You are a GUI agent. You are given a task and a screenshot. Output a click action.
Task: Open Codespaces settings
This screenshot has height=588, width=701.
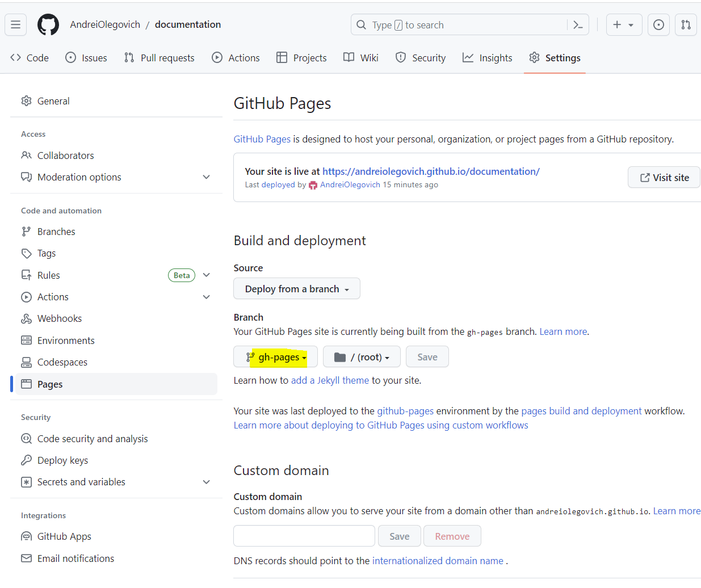point(116,362)
